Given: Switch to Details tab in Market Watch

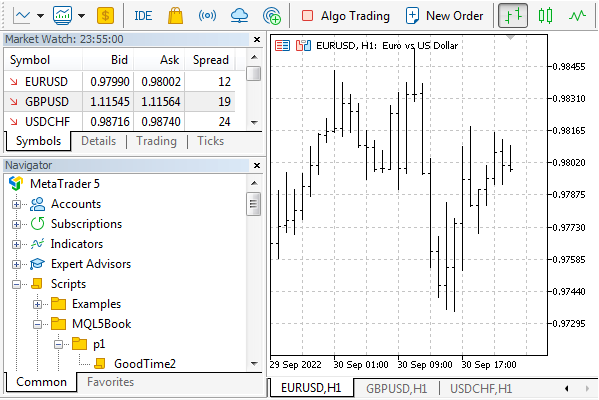Looking at the screenshot, I should click(99, 141).
